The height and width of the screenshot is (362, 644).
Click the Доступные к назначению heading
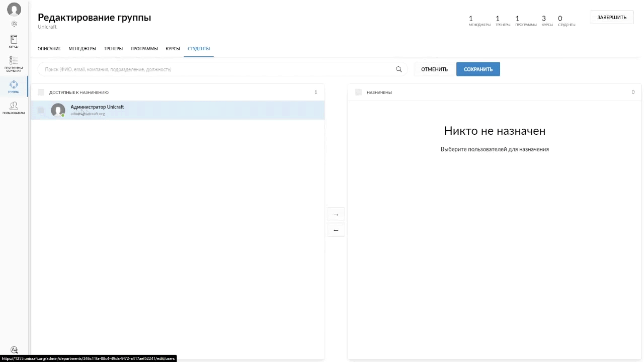point(79,93)
